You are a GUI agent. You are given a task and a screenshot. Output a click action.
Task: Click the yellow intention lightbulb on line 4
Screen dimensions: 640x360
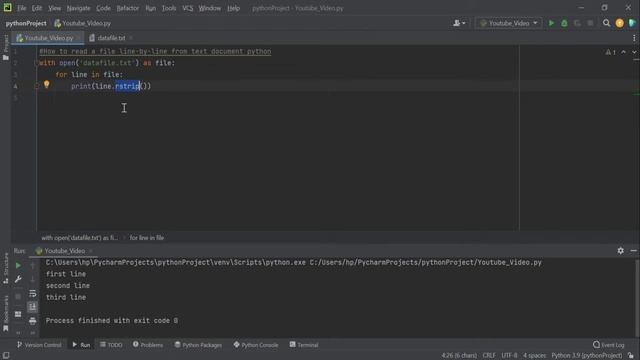click(47, 84)
